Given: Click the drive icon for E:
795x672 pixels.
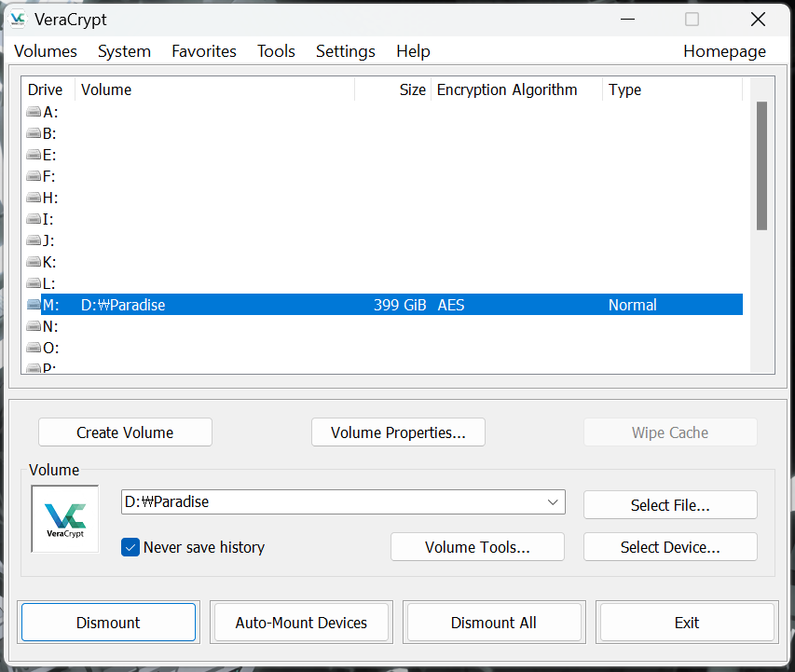Looking at the screenshot, I should click(34, 155).
